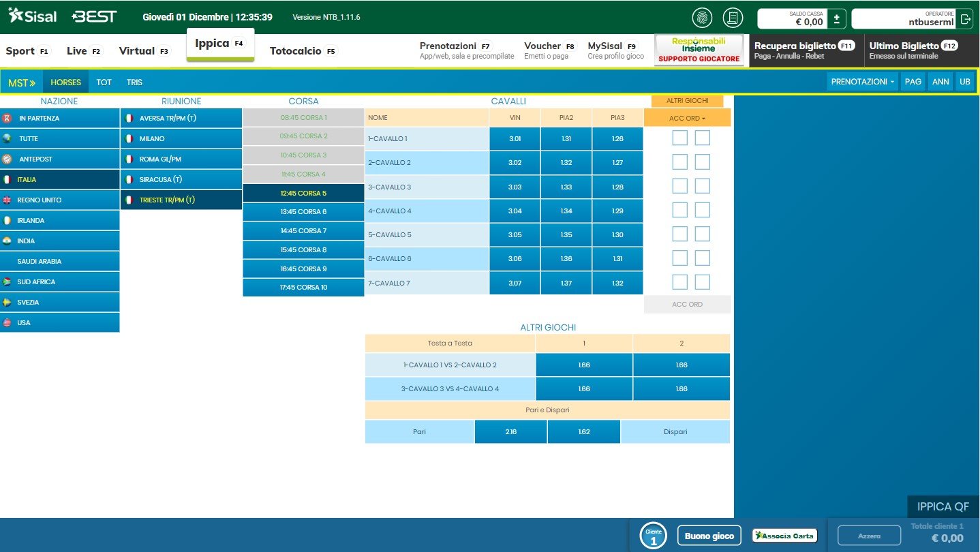980x552 pixels.
Task: Click the fingerprint icon in header
Action: tap(702, 17)
